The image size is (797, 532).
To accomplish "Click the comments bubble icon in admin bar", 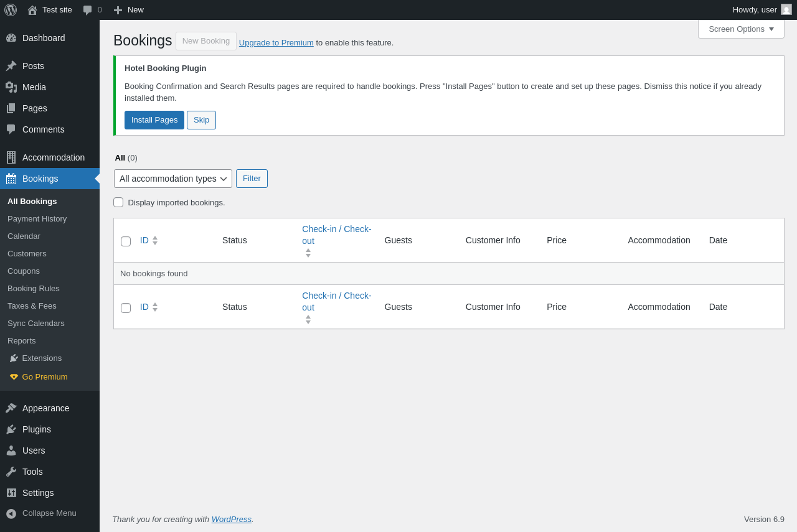I will (88, 10).
